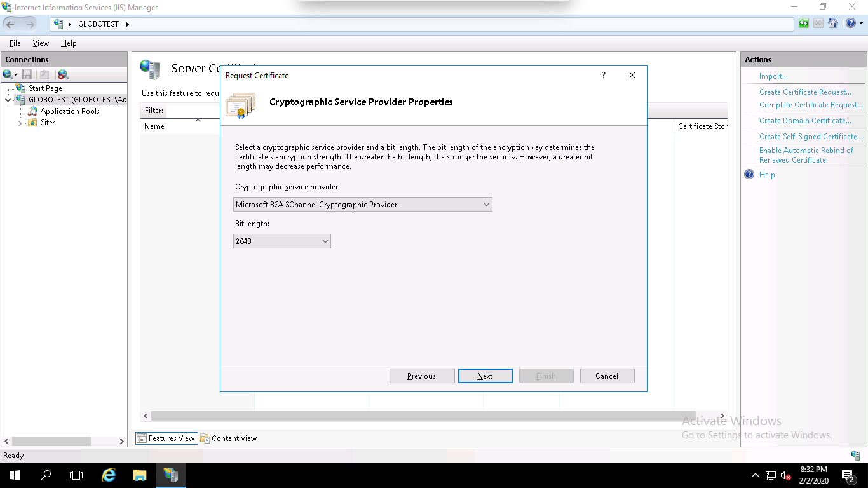Click Create Certificate Request... link
This screenshot has width=868, height=488.
[805, 92]
